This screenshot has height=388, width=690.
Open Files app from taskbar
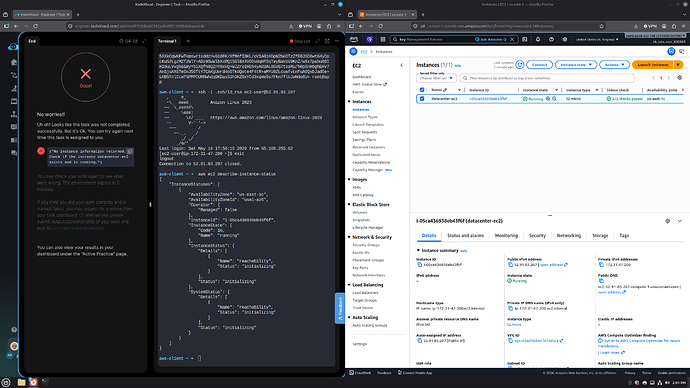coord(21,382)
